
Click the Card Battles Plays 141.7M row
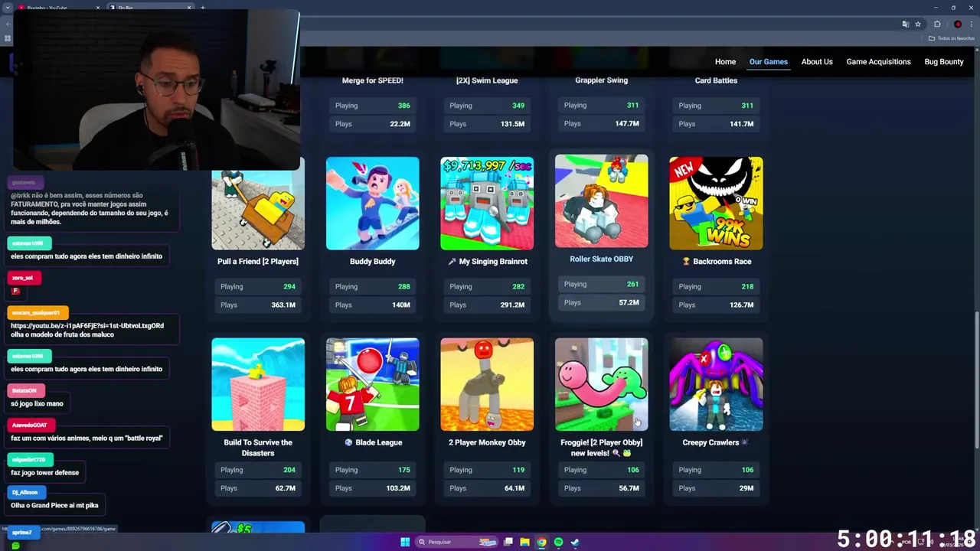click(x=716, y=124)
